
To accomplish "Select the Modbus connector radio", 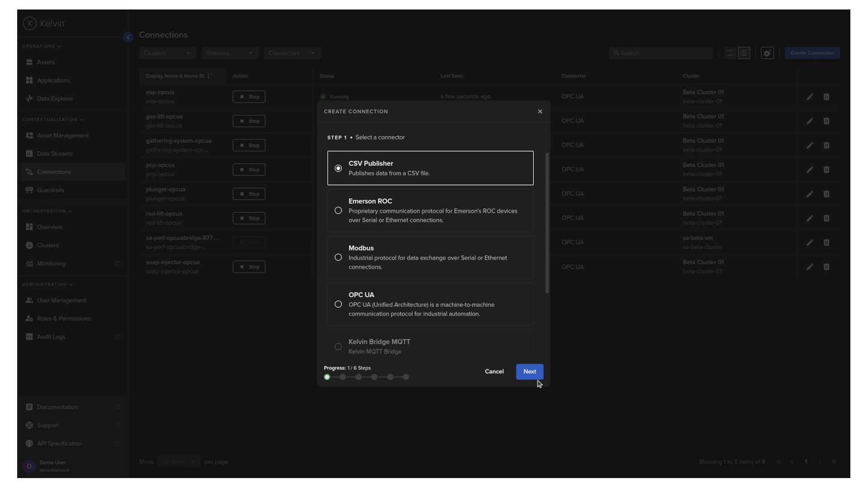I will 338,258.
